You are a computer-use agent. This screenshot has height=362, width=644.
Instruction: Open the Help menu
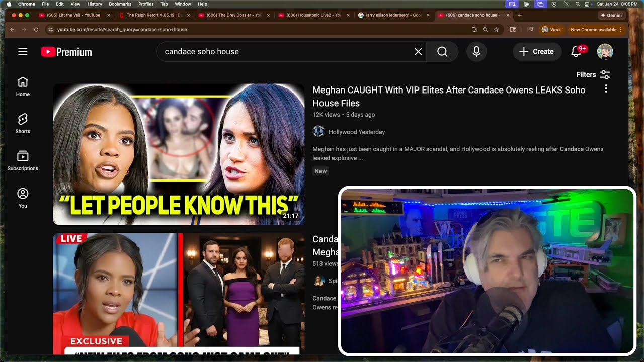click(x=202, y=4)
